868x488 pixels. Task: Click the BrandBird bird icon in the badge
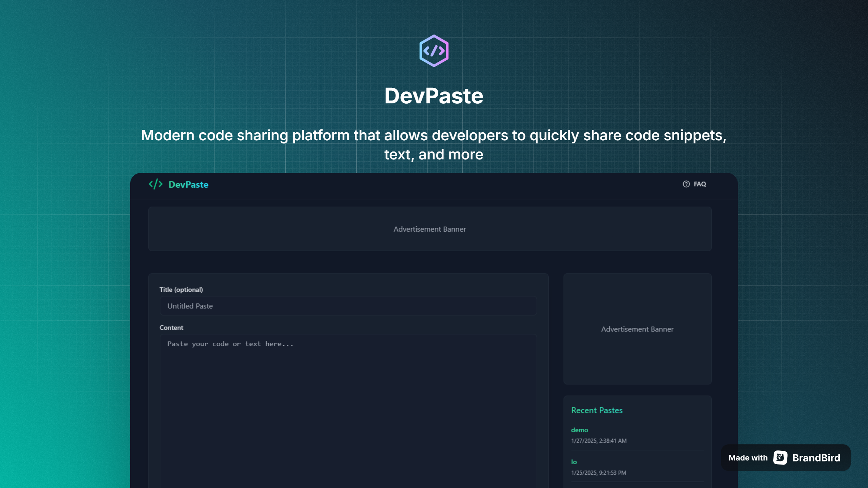(x=780, y=457)
